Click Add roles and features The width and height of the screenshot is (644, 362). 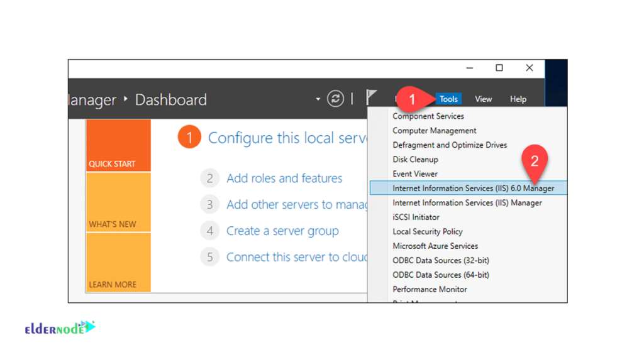coord(284,178)
